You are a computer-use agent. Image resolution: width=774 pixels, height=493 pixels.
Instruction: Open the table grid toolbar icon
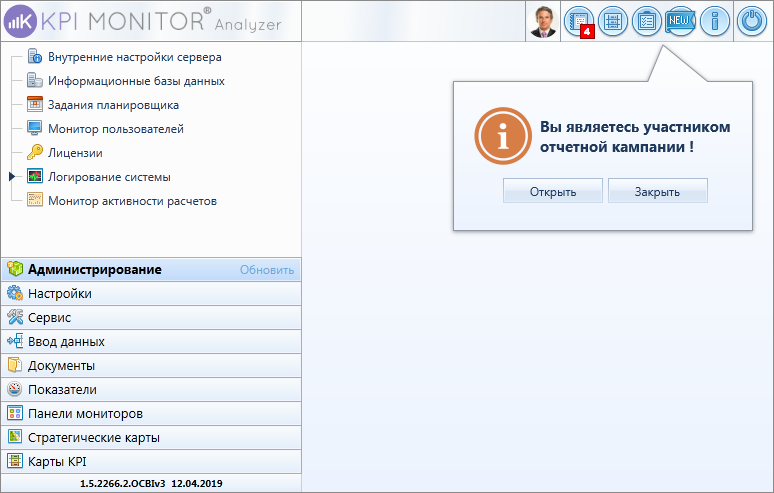click(x=613, y=21)
